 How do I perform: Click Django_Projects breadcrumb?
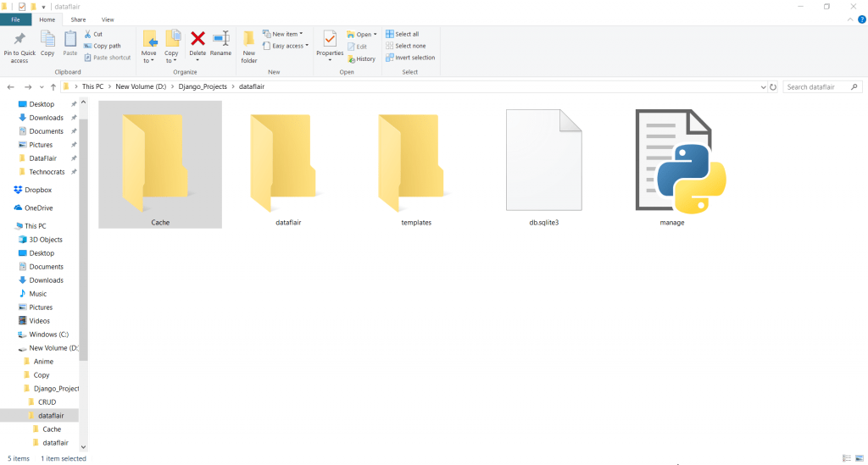203,86
